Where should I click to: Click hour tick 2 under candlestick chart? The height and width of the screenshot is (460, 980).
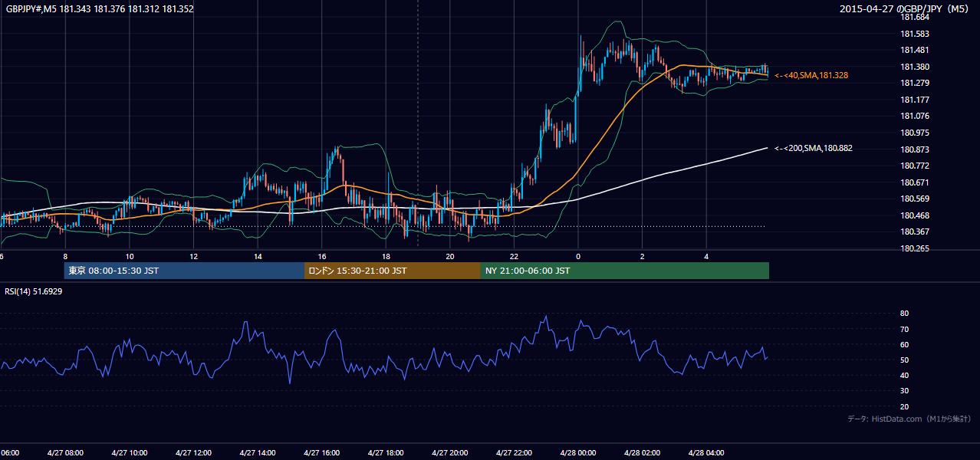coord(642,256)
